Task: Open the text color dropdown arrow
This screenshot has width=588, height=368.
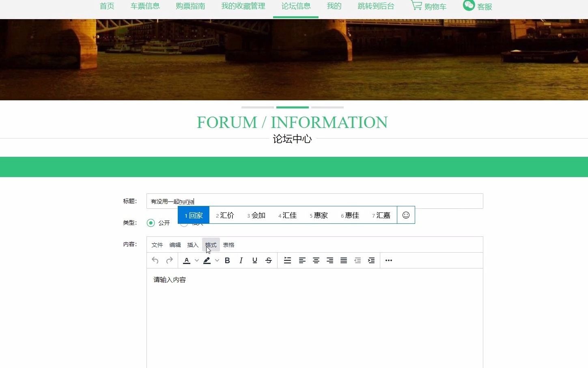Action: (x=196, y=260)
